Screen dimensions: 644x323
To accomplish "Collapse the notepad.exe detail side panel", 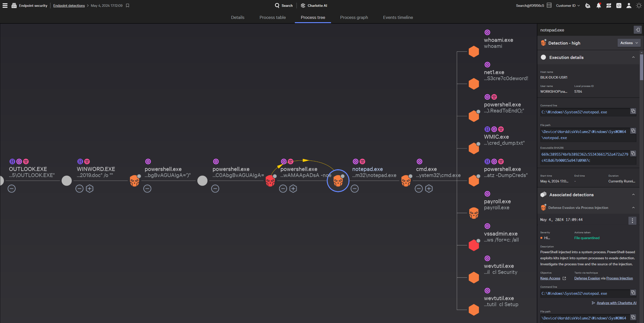I will [x=638, y=30].
